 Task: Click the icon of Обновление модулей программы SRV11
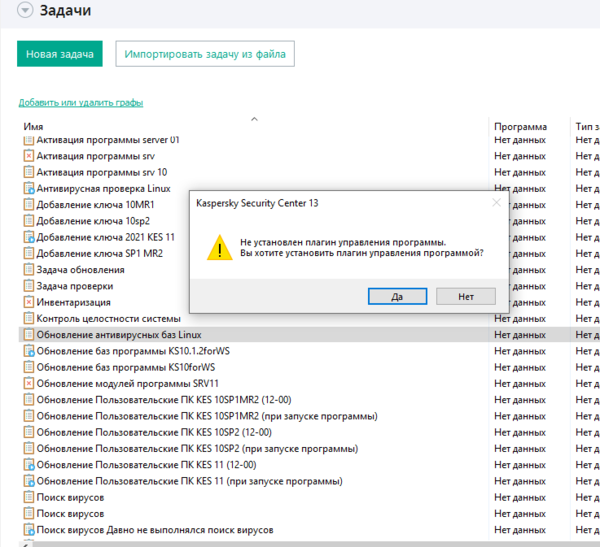pyautogui.click(x=28, y=383)
